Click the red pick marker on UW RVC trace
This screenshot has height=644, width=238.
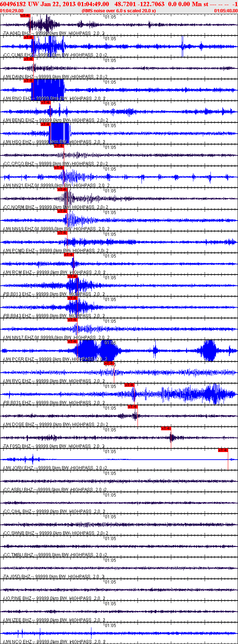pyautogui.click(x=109, y=363)
